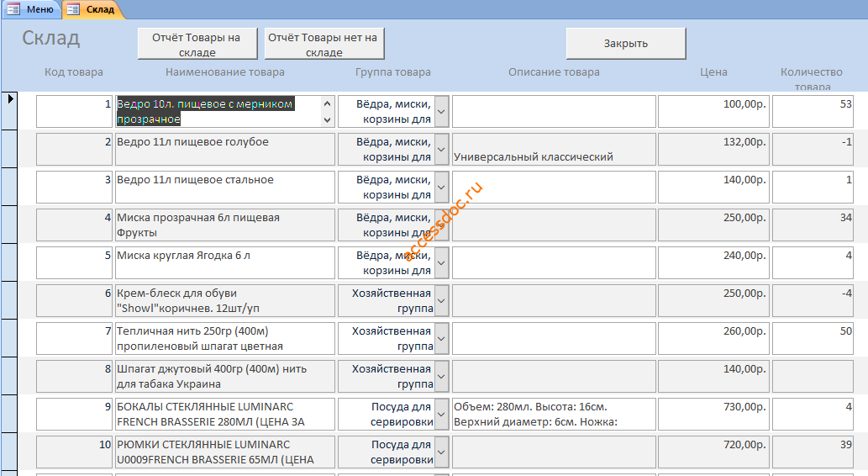Click quantity field with value 50
Image resolution: width=868 pixels, height=476 pixels.
(x=813, y=338)
